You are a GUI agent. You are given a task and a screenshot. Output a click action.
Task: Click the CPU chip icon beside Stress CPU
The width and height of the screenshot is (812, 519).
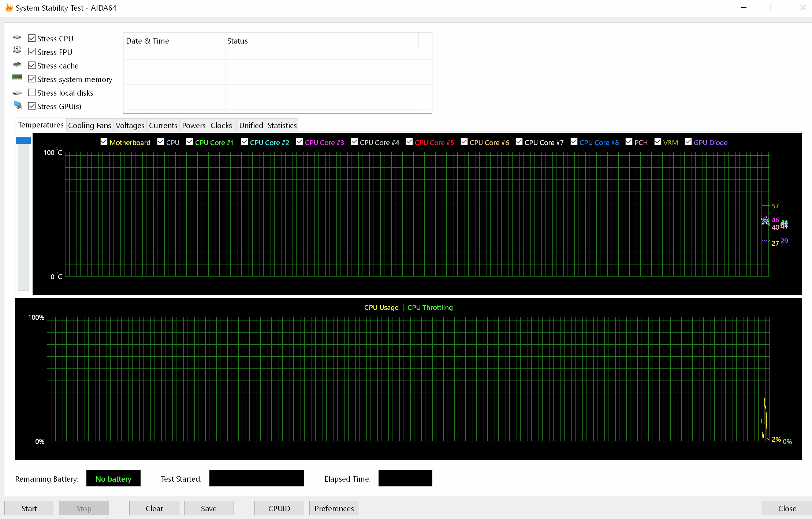[17, 38]
